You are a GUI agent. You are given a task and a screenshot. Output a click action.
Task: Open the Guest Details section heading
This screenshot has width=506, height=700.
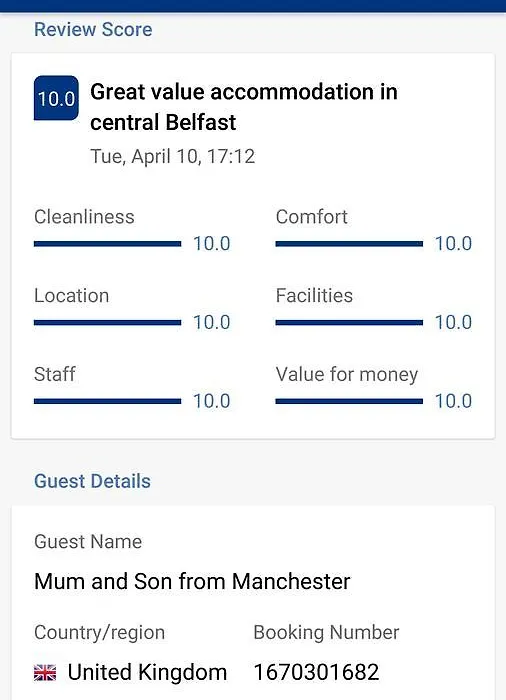pos(92,481)
